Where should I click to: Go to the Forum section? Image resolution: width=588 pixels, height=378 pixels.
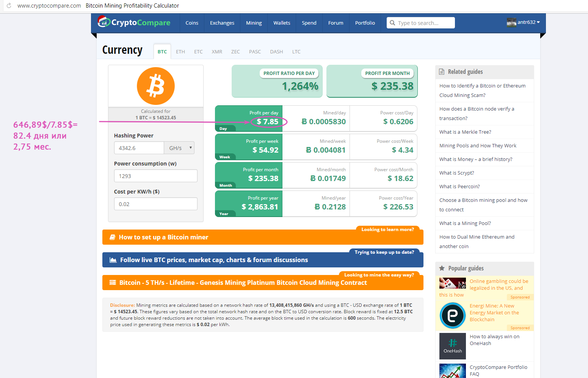tap(336, 23)
